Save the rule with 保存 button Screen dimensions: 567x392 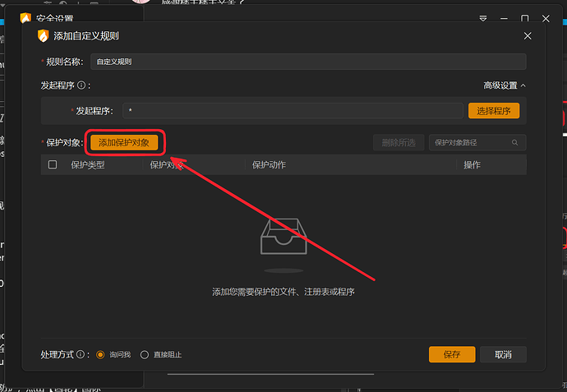point(451,354)
